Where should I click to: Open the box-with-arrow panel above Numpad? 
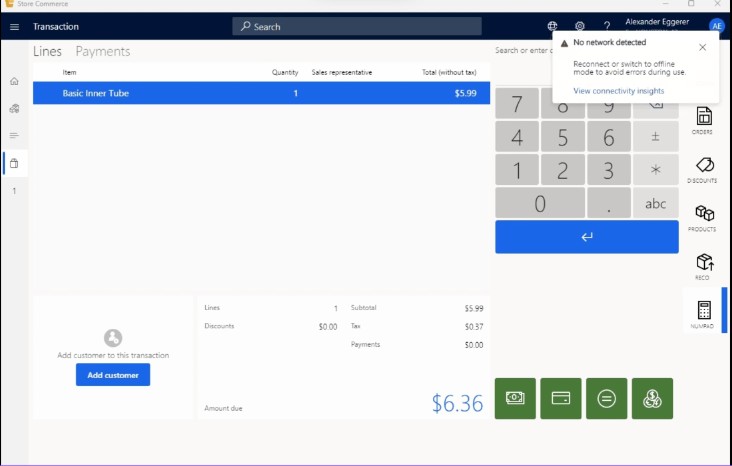pyautogui.click(x=704, y=266)
